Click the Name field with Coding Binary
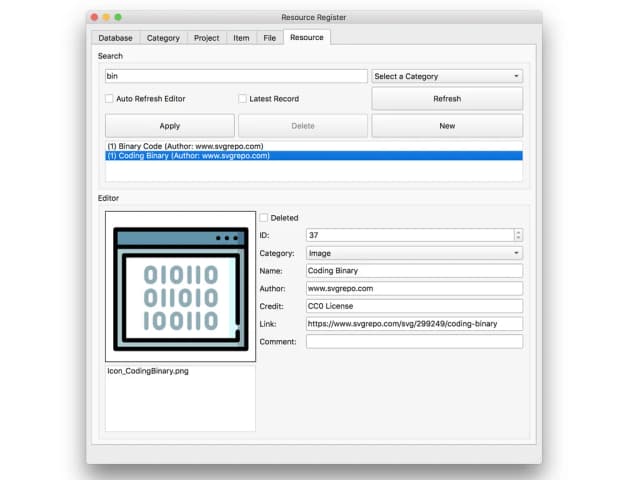 [x=414, y=271]
